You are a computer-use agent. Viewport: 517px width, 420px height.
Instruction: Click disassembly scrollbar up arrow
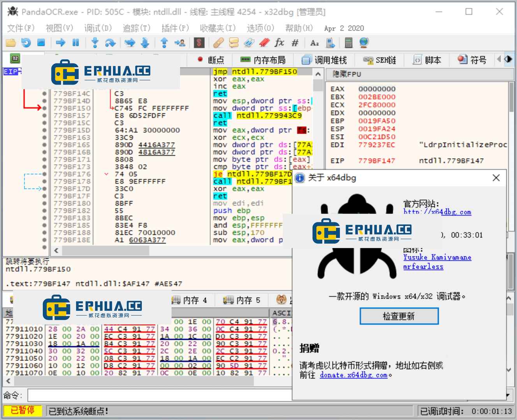318,74
